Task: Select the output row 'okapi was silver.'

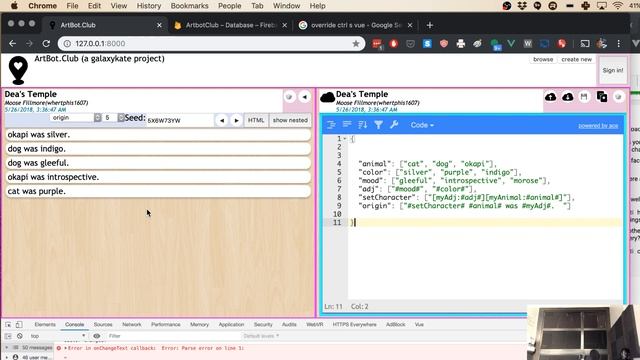Action: (x=158, y=135)
